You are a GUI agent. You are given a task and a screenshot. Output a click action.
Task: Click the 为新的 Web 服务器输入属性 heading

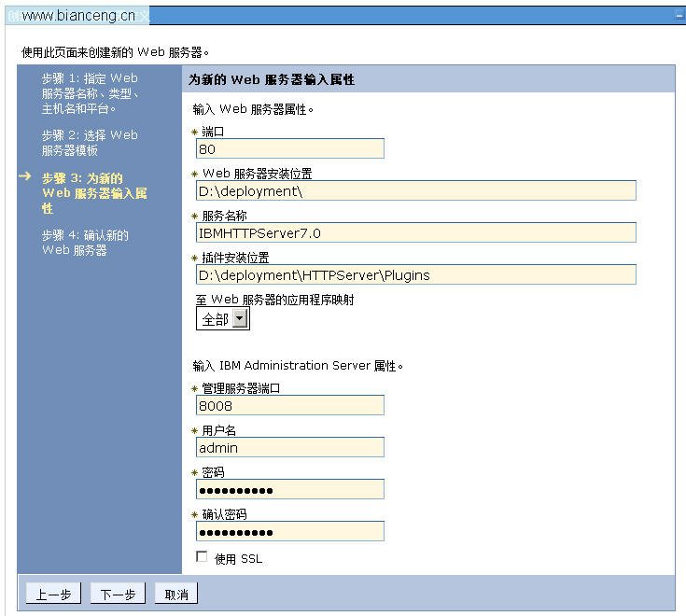[x=272, y=79]
